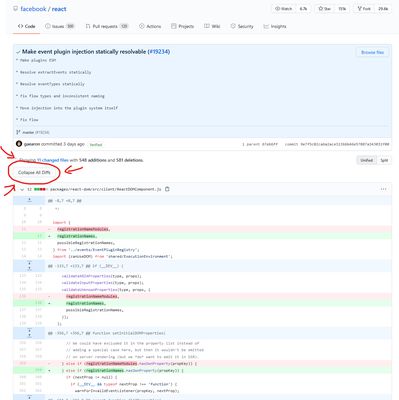Screen dimensions: 399x400
Task: Click the Issues count badge
Action: coord(70,26)
